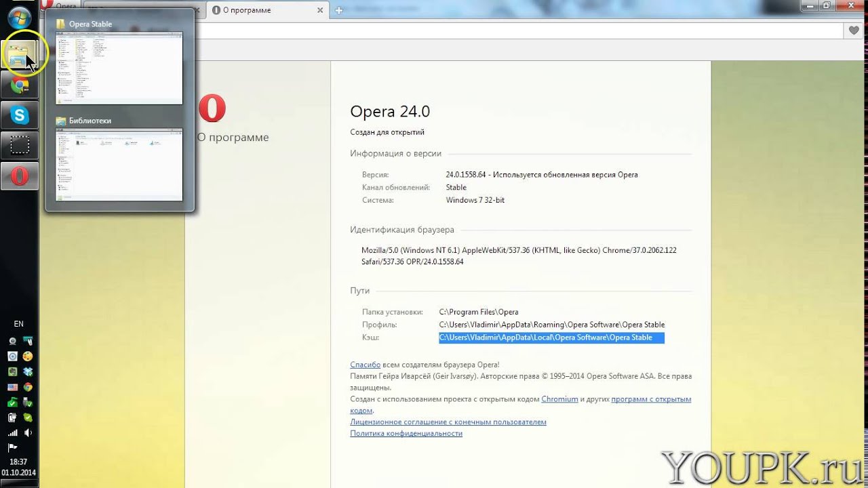Click the network signal bars tray icon
This screenshot has height=488, width=868.
[x=13, y=432]
